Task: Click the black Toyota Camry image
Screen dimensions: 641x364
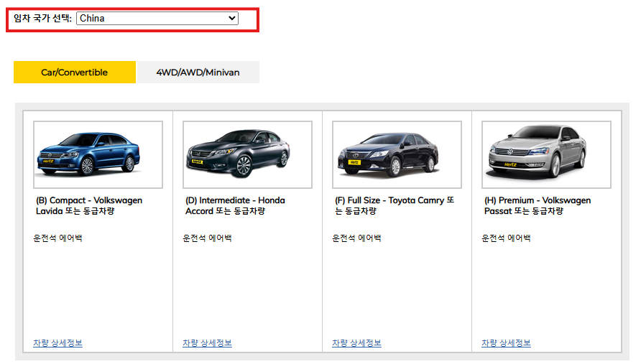Action: point(397,154)
